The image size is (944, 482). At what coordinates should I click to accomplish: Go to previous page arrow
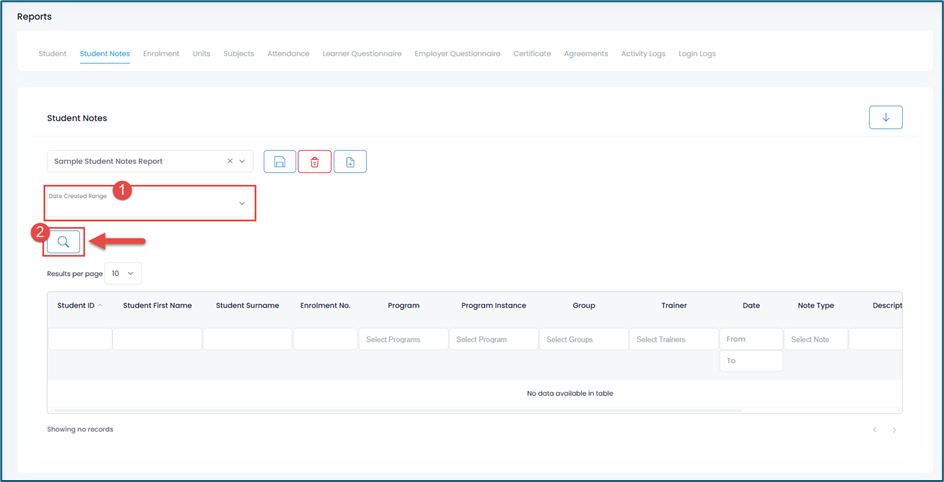click(x=874, y=430)
